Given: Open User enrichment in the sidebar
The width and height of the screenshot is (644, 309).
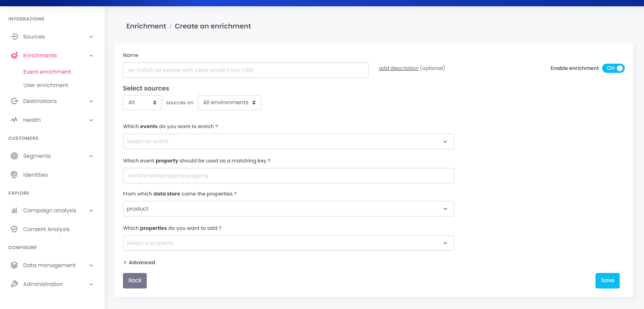Looking at the screenshot, I should tap(46, 85).
